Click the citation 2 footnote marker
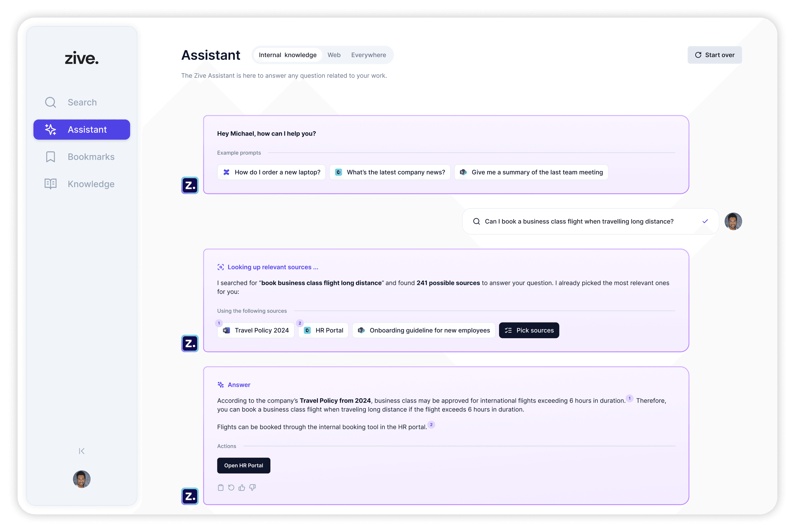Screen dimensions: 795x532 point(431,425)
